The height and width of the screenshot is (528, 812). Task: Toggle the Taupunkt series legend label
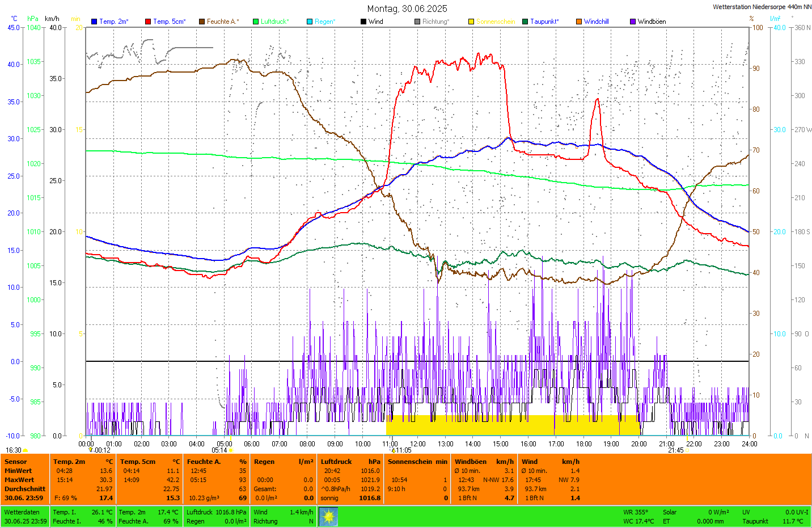click(544, 22)
